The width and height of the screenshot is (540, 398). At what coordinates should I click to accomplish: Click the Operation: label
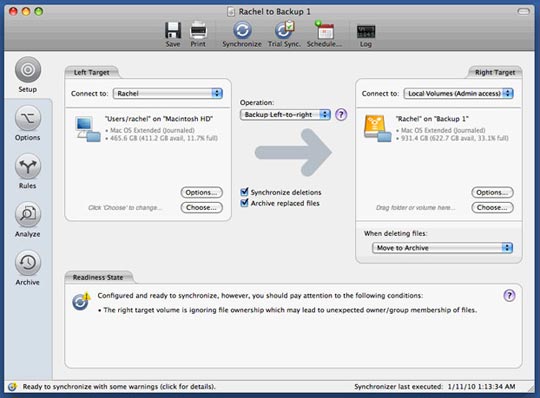click(x=257, y=103)
